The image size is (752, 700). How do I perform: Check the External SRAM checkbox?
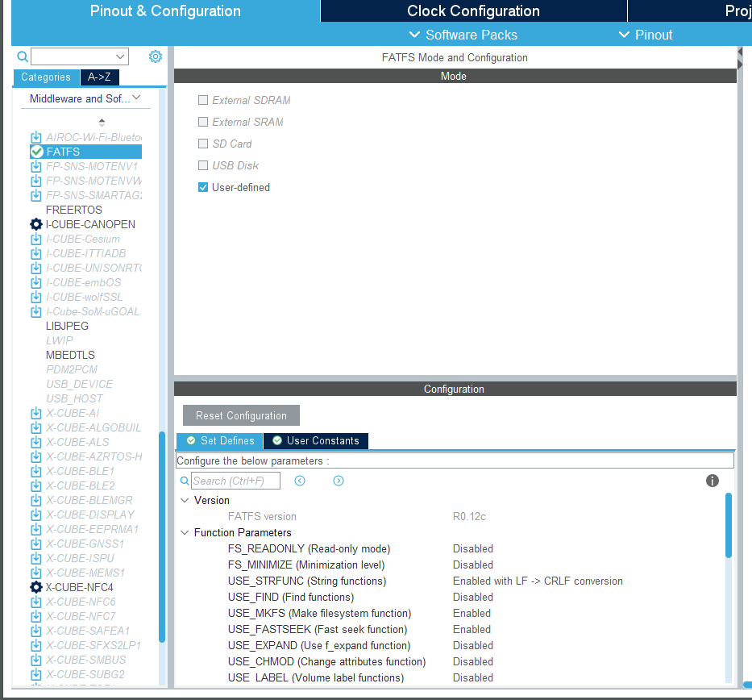point(202,122)
